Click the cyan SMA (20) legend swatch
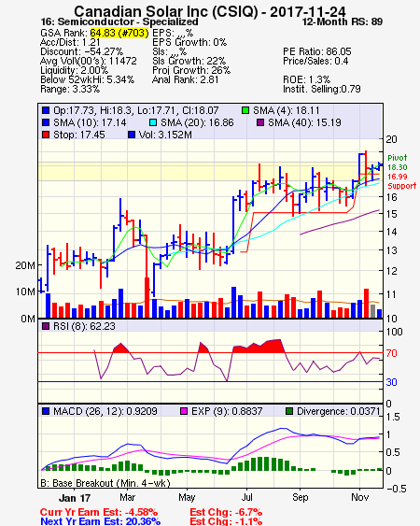 [153, 122]
